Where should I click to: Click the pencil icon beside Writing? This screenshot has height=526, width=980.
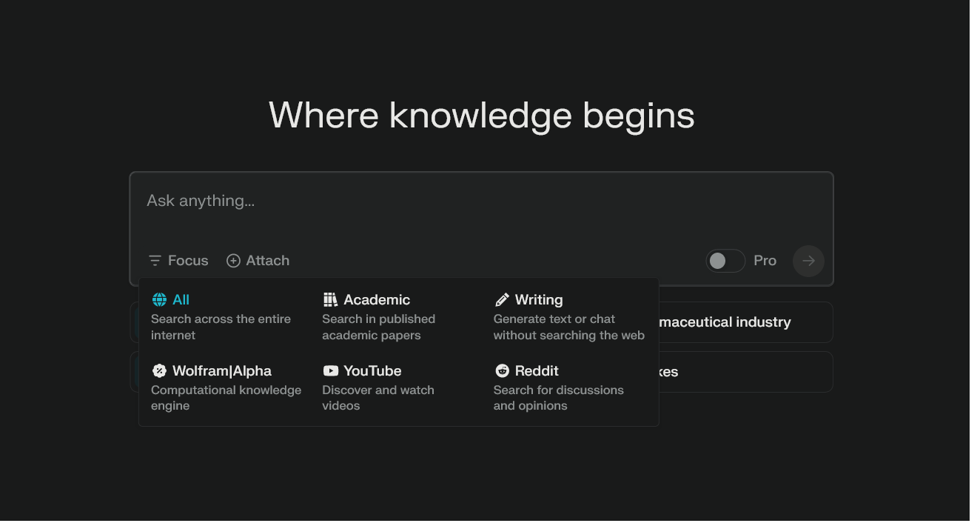pos(502,300)
